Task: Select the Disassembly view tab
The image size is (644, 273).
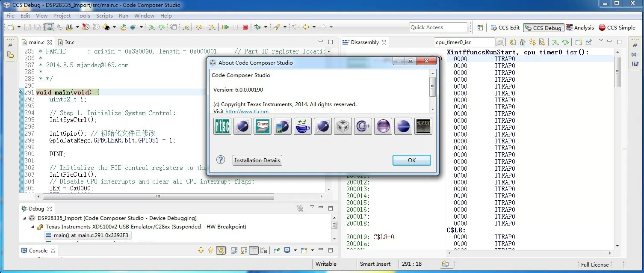Action: (364, 42)
